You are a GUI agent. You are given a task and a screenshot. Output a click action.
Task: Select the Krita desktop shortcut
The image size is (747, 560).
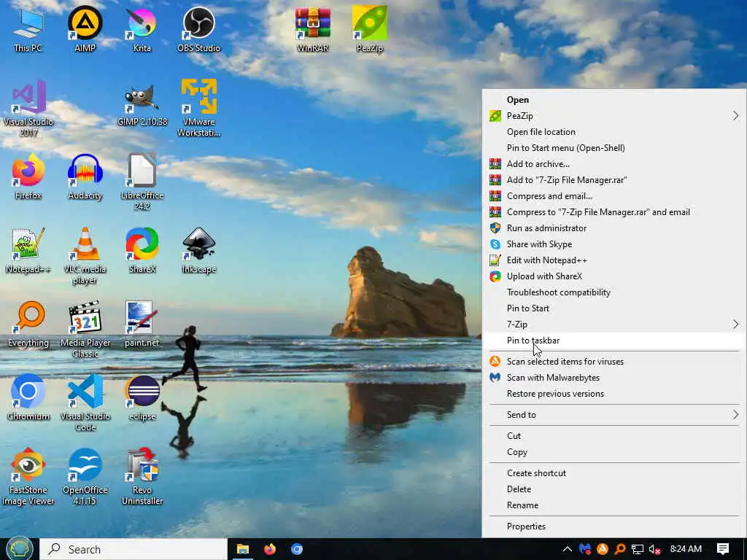pyautogui.click(x=142, y=29)
